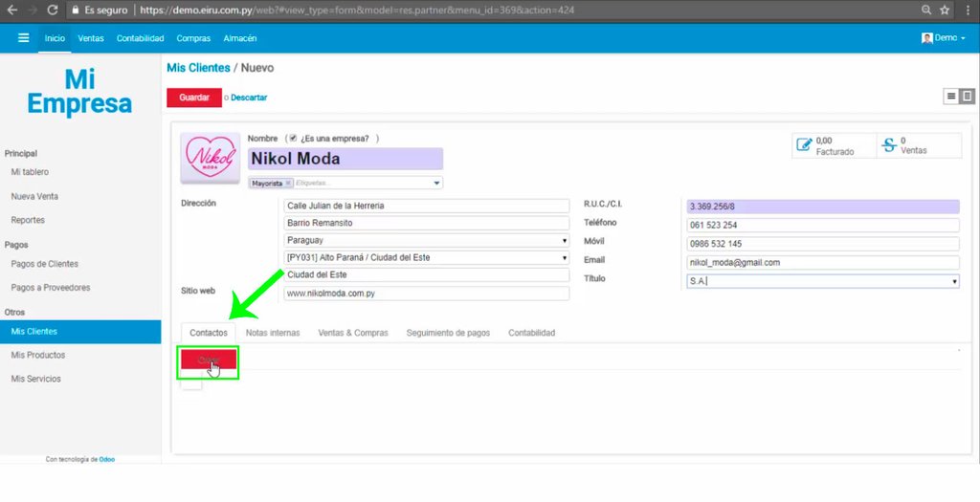
Task: Open Ventas top menu
Action: (91, 38)
